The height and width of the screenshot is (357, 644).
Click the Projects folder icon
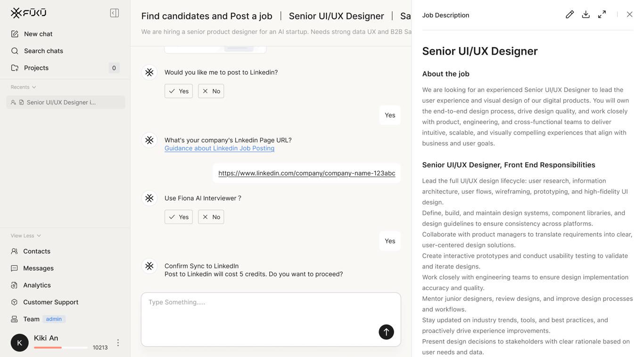point(15,68)
